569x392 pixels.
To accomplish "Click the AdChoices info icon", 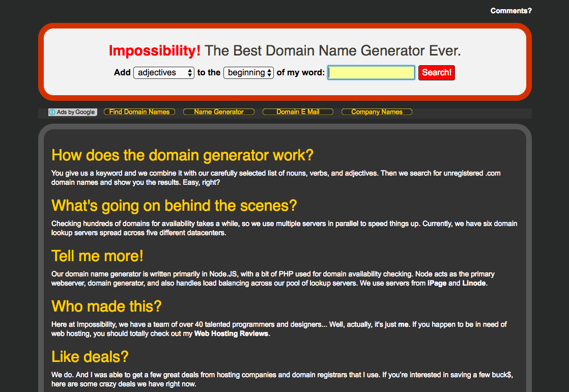I will pyautogui.click(x=52, y=112).
